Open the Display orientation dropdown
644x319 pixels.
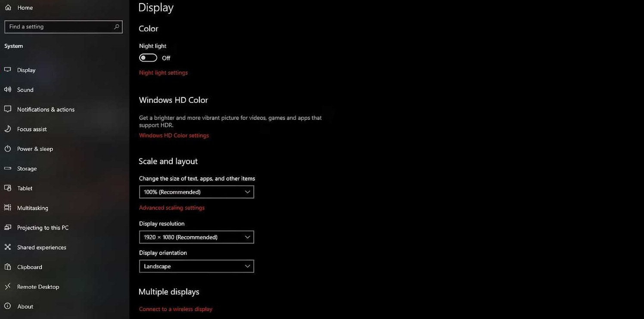click(x=196, y=266)
